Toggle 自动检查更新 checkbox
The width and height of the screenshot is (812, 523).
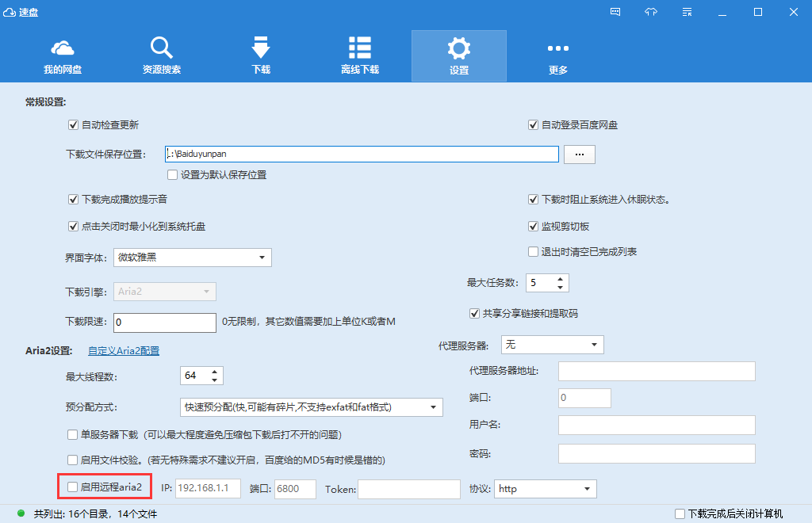(x=73, y=124)
